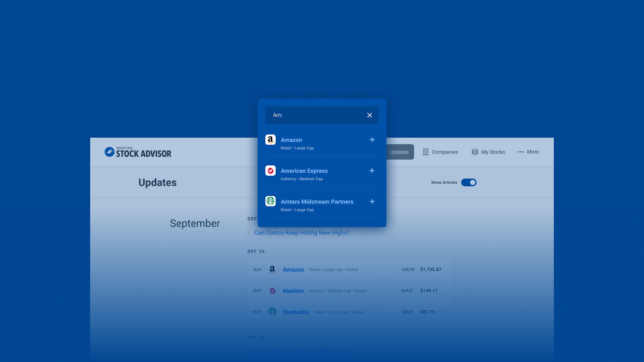644x362 pixels.
Task: Click the SBUX ticker symbol
Action: [407, 312]
